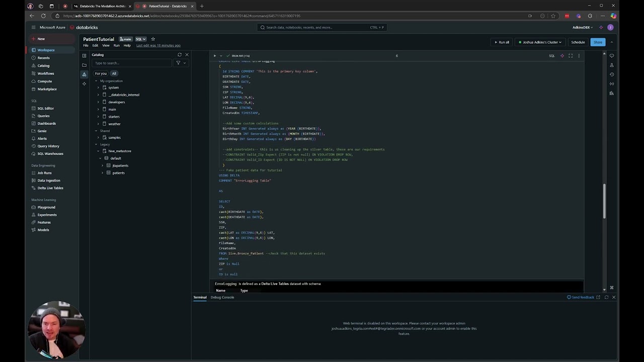Focus the top 'Search data, notebooks' box
This screenshot has height=362, width=644.
click(x=322, y=28)
